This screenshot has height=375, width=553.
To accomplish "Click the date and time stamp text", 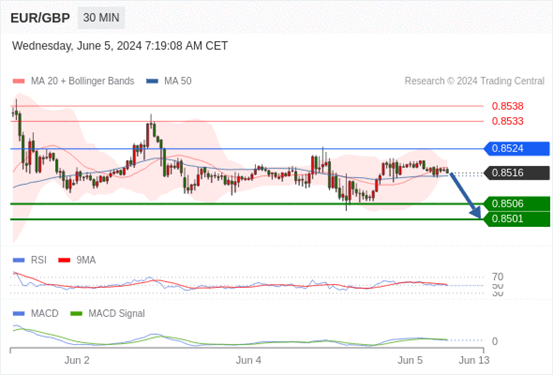I will 120,46.
